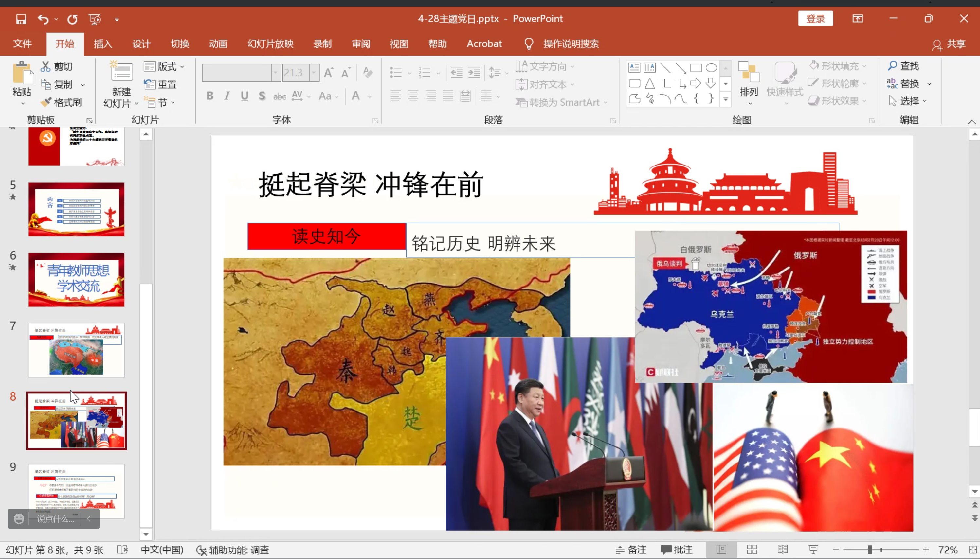Click the zoom slider handle
The height and width of the screenshot is (559, 980).
pos(870,550)
